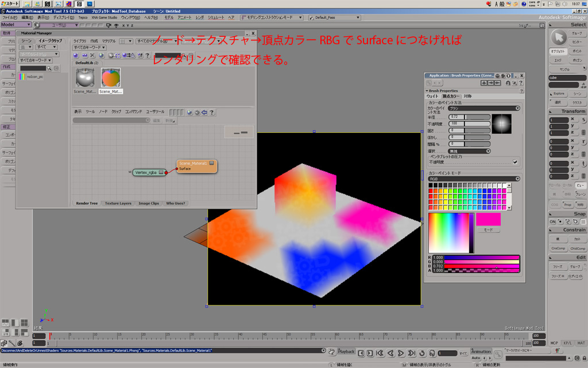The width and height of the screenshot is (588, 368).
Task: Click the Select arrow tool icon
Action: tap(559, 37)
